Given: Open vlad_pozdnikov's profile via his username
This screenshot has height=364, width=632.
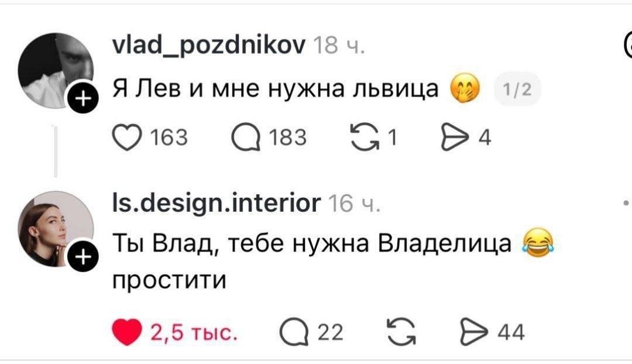Looking at the screenshot, I should tap(207, 44).
